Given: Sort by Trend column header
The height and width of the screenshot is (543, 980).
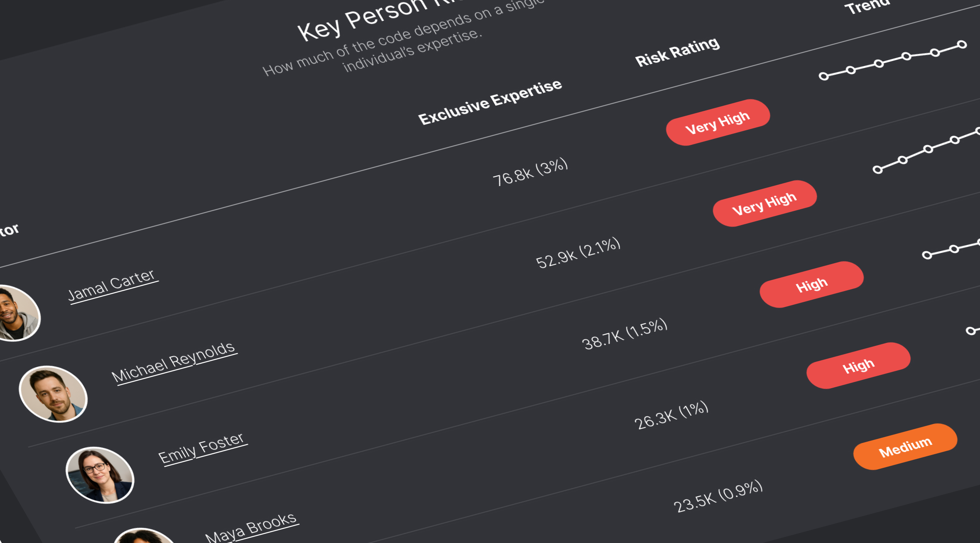Looking at the screenshot, I should click(x=868, y=6).
